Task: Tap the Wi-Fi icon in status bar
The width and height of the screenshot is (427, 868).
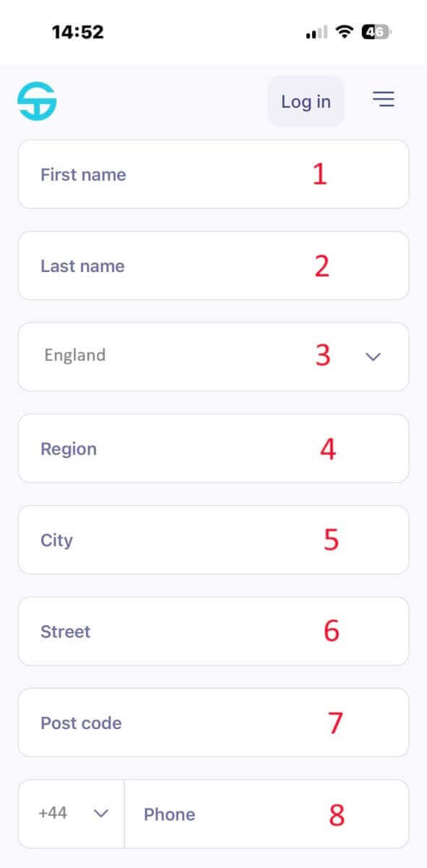Action: [344, 31]
